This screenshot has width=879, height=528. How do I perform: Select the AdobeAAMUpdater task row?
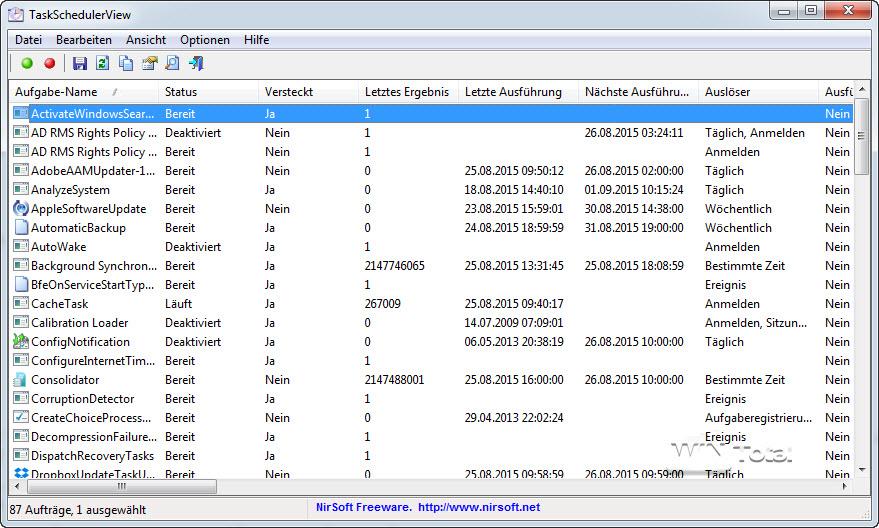[x=432, y=170]
